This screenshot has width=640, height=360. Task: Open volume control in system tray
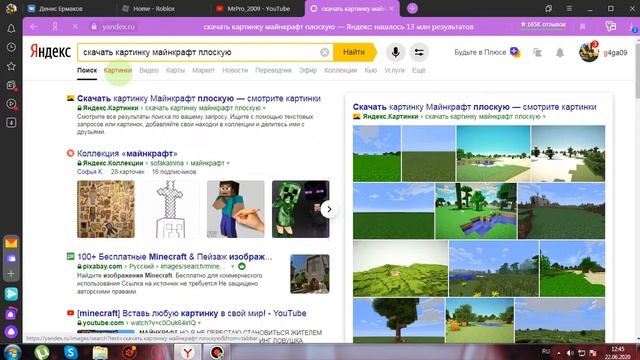pyautogui.click(x=570, y=353)
